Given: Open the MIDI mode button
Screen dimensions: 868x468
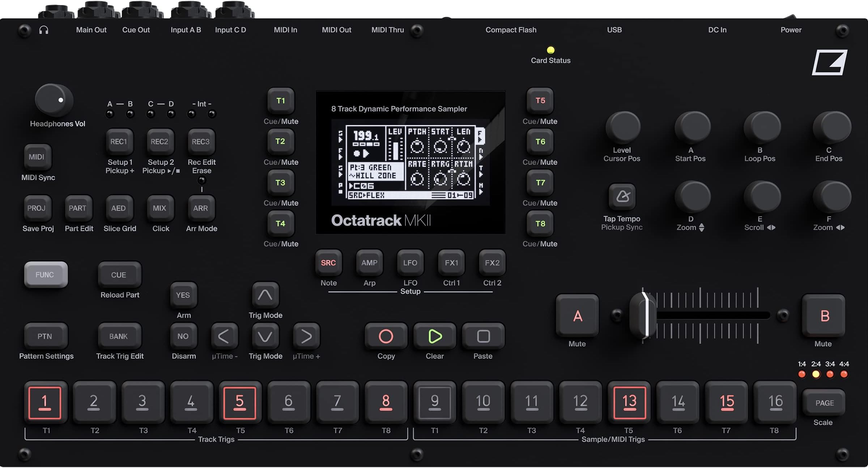Looking at the screenshot, I should coord(38,156).
